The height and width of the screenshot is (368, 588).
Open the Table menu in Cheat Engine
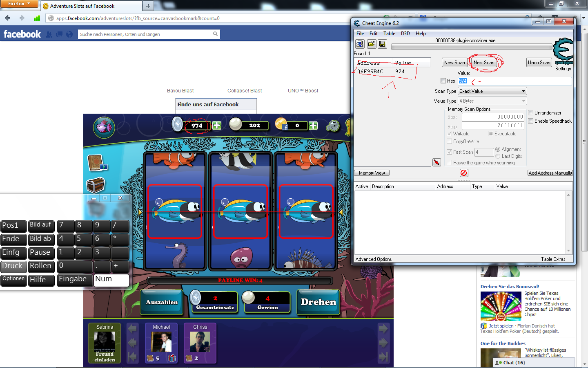pos(389,34)
